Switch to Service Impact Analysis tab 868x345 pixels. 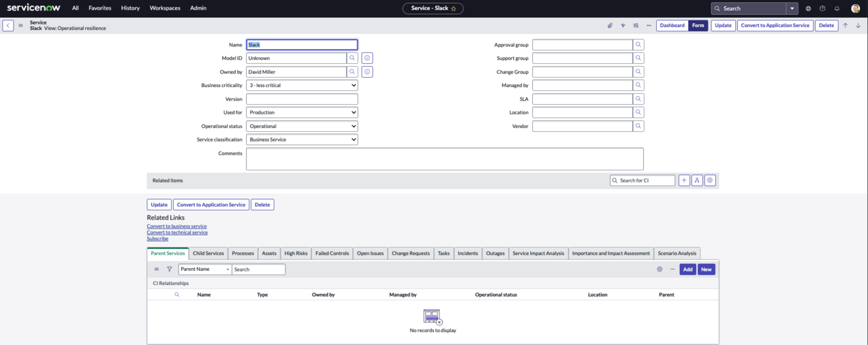538,253
